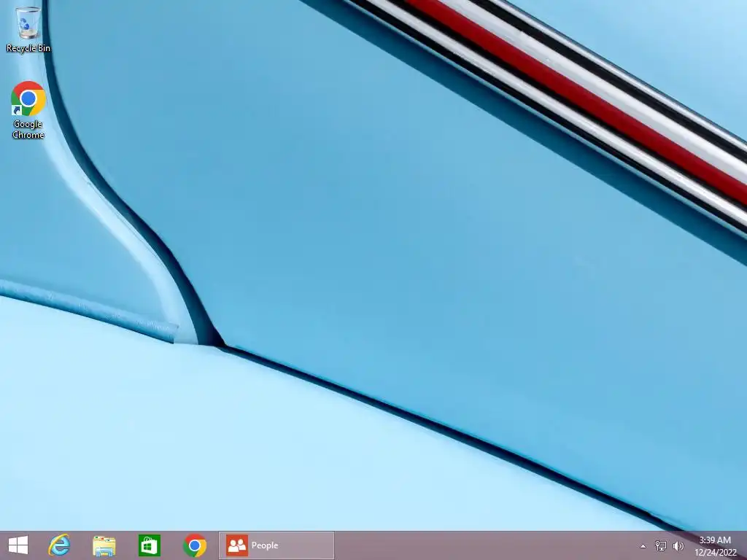Open the Windows Start button

[x=18, y=545]
